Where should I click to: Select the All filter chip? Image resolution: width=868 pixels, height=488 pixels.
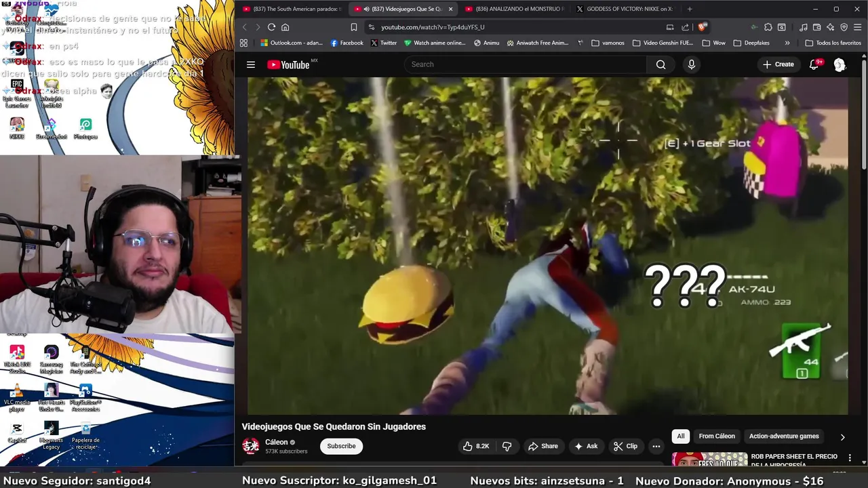click(680, 436)
